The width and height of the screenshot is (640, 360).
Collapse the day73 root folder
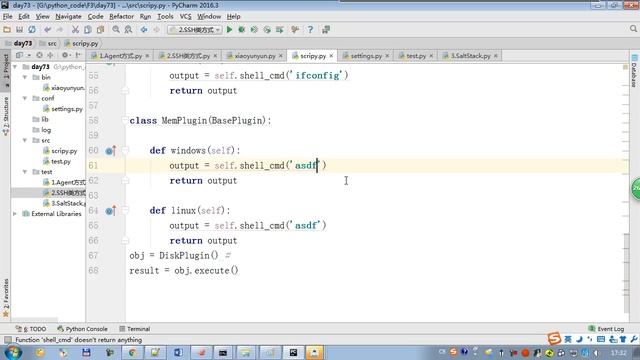coord(15,67)
